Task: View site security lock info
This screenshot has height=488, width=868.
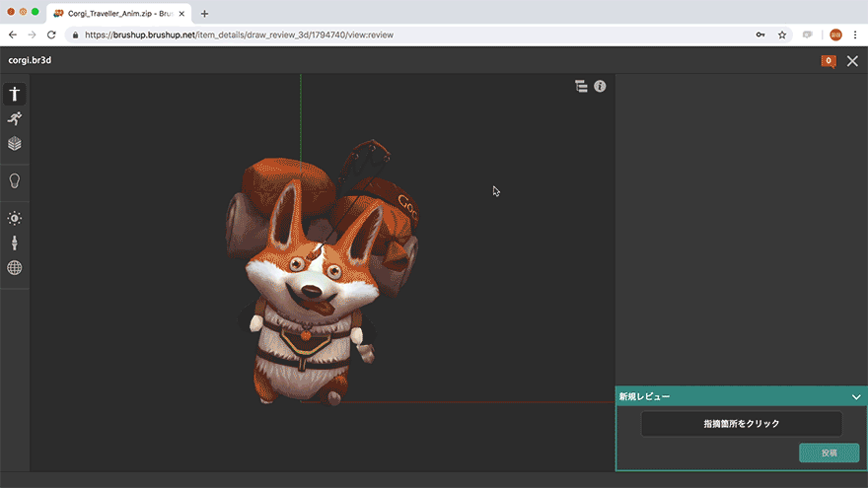Action: pos(75,35)
